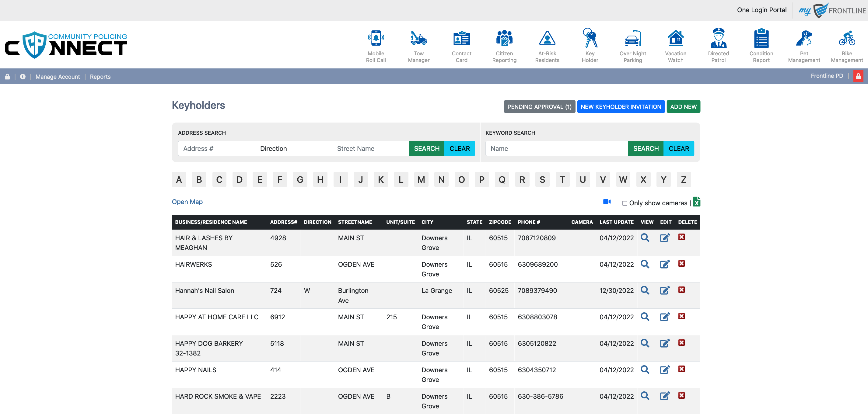This screenshot has width=868, height=416.
Task: Click the Open Map link
Action: click(187, 202)
